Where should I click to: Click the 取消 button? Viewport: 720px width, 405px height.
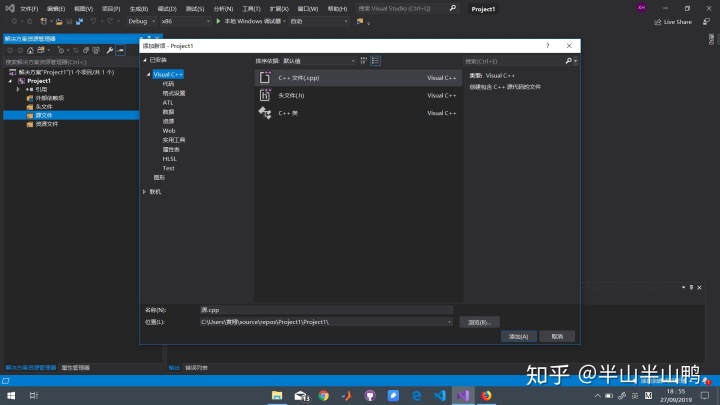557,336
